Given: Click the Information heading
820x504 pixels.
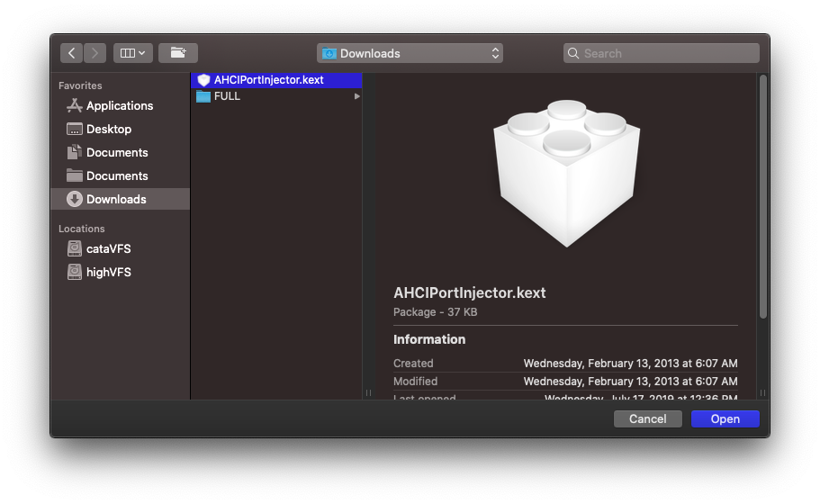Looking at the screenshot, I should [x=429, y=339].
